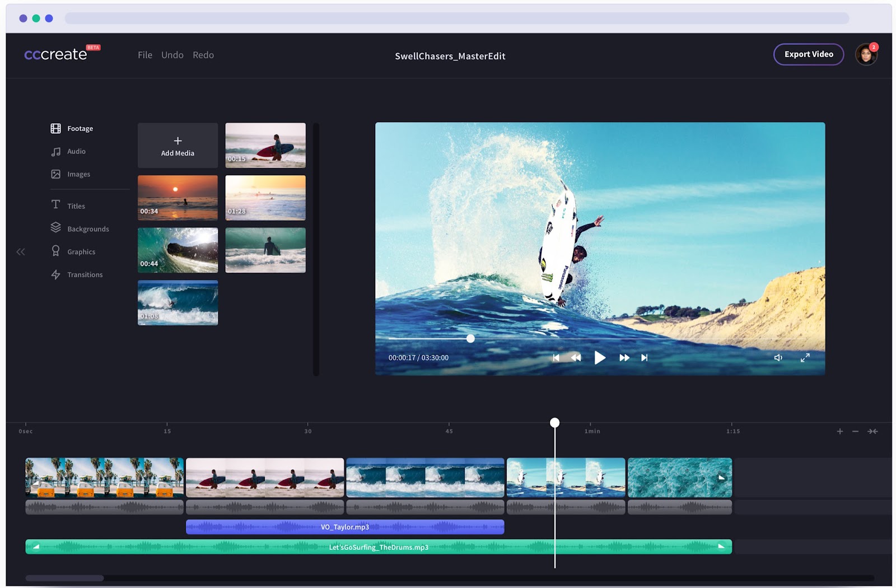Click the Export Video button

[808, 54]
